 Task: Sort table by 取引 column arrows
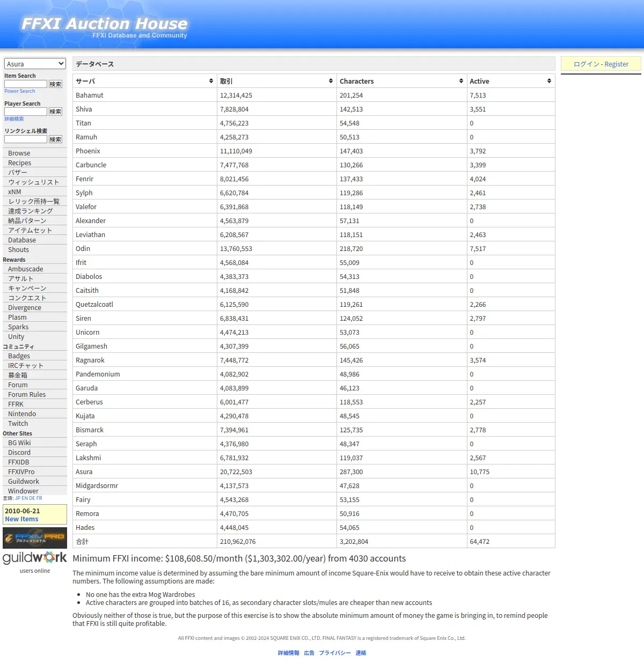[331, 81]
